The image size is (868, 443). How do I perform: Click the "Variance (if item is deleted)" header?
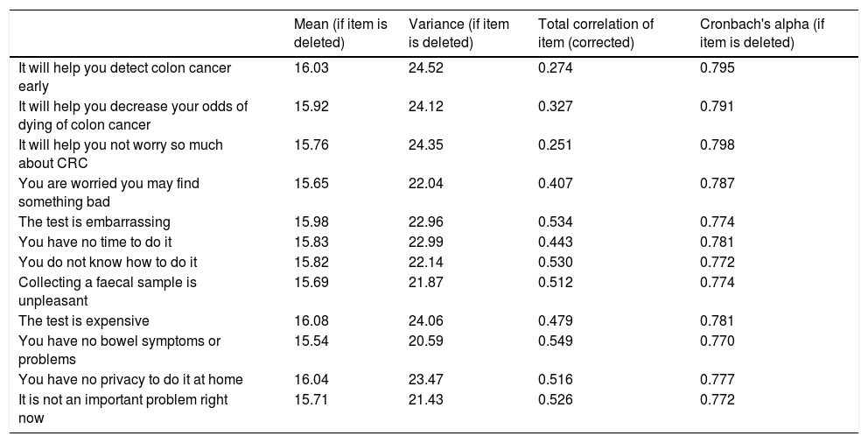point(460,32)
